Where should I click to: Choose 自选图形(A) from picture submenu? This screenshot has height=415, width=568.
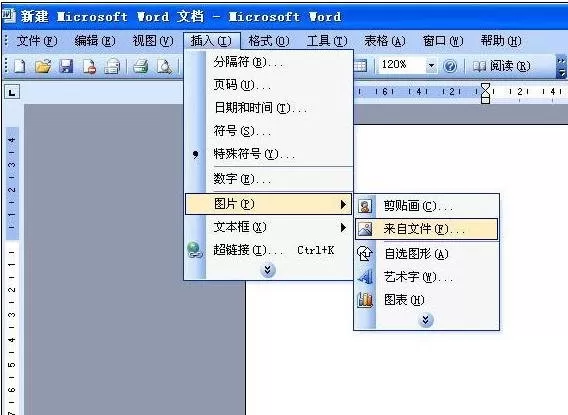426,253
